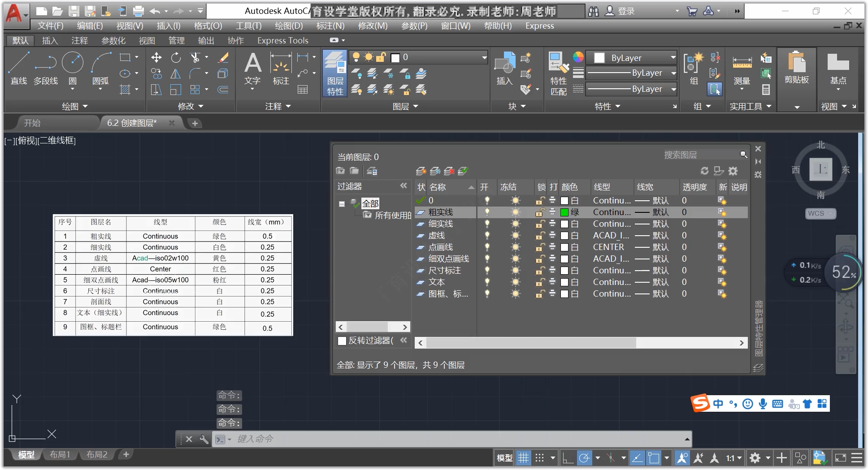Viewport: 868px width, 470px height.
Task: Toggle ortho mode in status bar
Action: [x=568, y=458]
